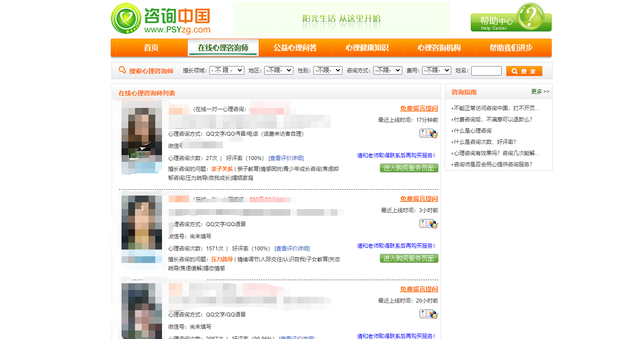
Task: Click the 在线心理咨询师列表 heading
Action: pyautogui.click(x=147, y=94)
